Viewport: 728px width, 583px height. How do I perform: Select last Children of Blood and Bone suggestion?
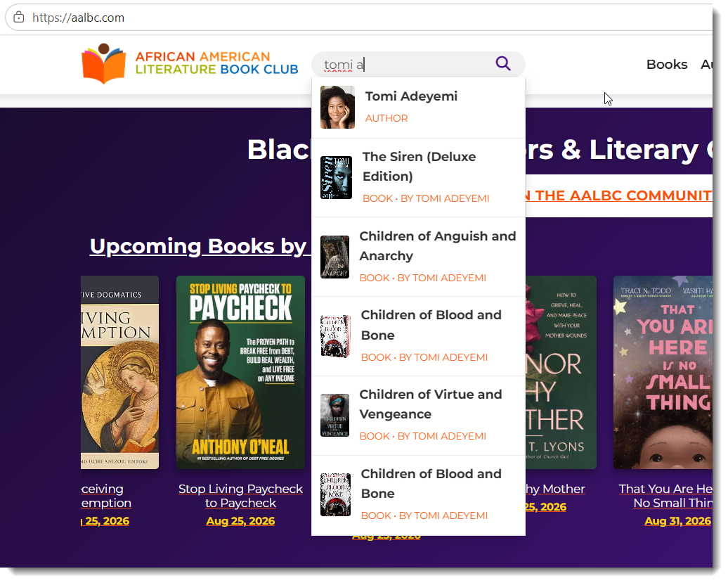(x=418, y=495)
